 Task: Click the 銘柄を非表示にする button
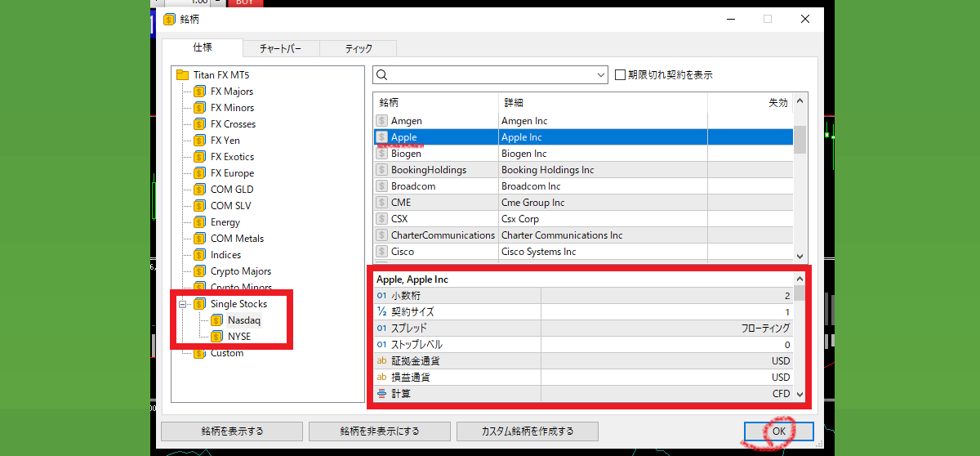pyautogui.click(x=380, y=431)
